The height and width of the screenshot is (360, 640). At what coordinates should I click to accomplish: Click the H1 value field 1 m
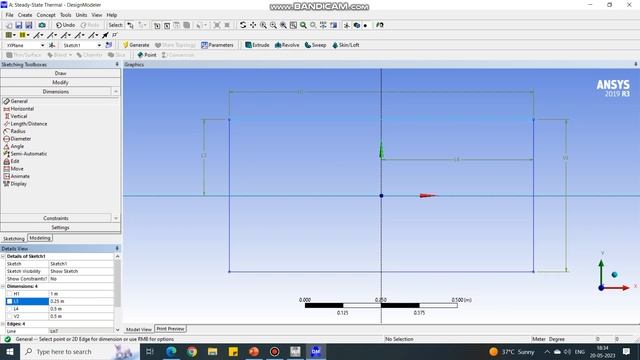pyautogui.click(x=81, y=294)
